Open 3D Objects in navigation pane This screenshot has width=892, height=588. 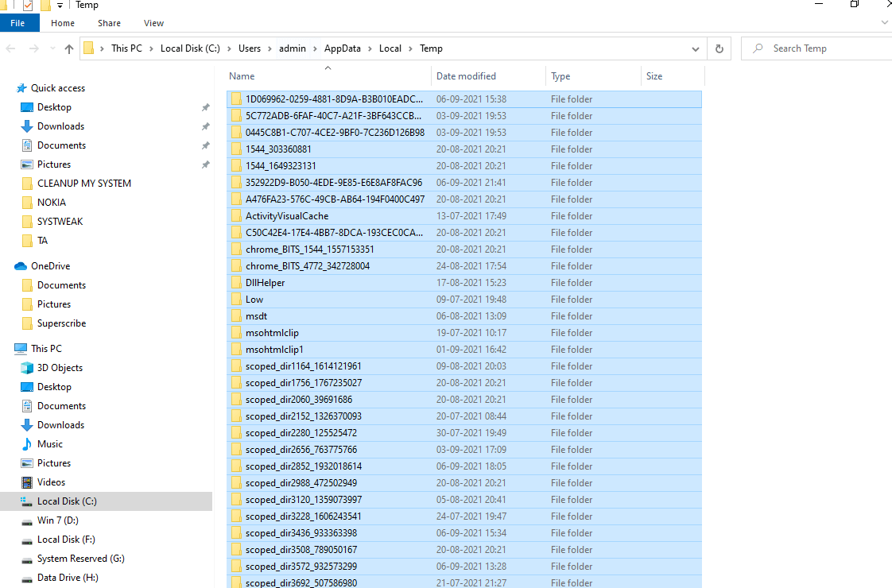pyautogui.click(x=60, y=368)
